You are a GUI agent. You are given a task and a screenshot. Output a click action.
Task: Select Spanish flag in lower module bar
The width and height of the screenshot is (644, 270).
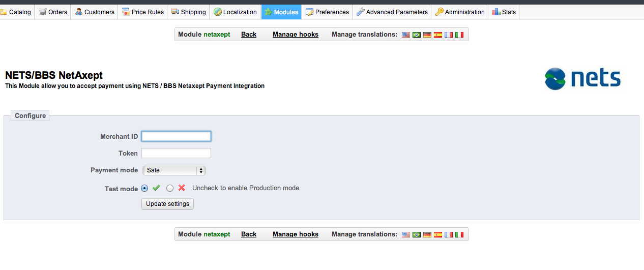point(438,234)
